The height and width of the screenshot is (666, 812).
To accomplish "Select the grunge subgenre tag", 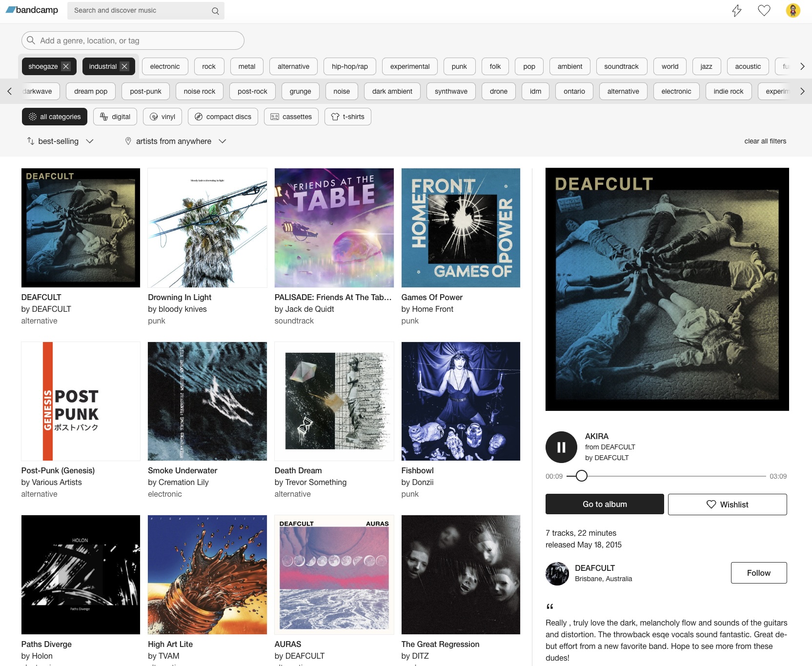I will click(x=300, y=91).
